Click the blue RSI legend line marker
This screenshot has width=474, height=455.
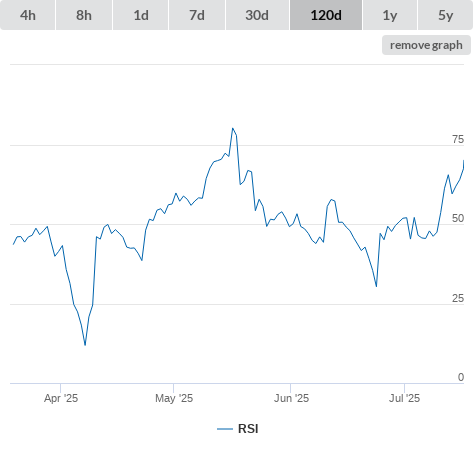[225, 429]
